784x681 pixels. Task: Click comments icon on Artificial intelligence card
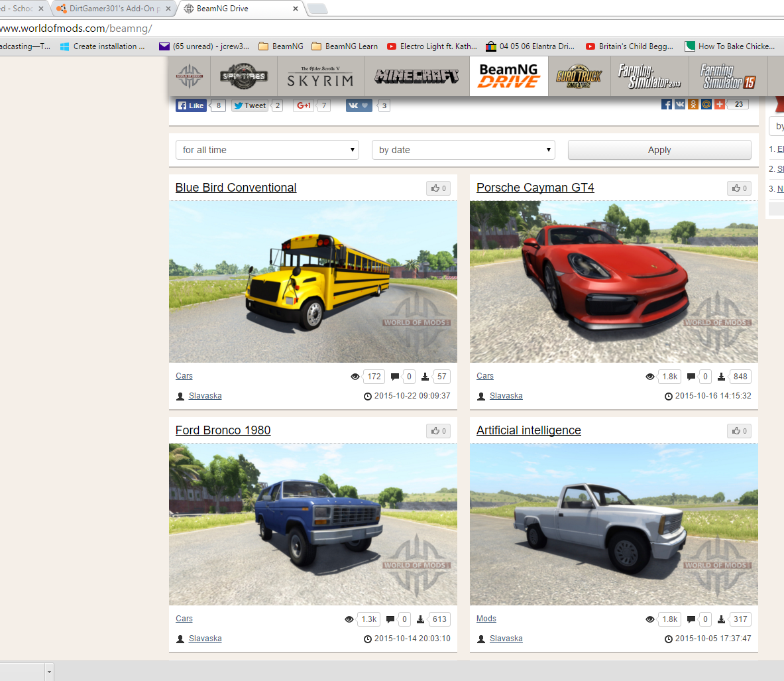click(691, 619)
